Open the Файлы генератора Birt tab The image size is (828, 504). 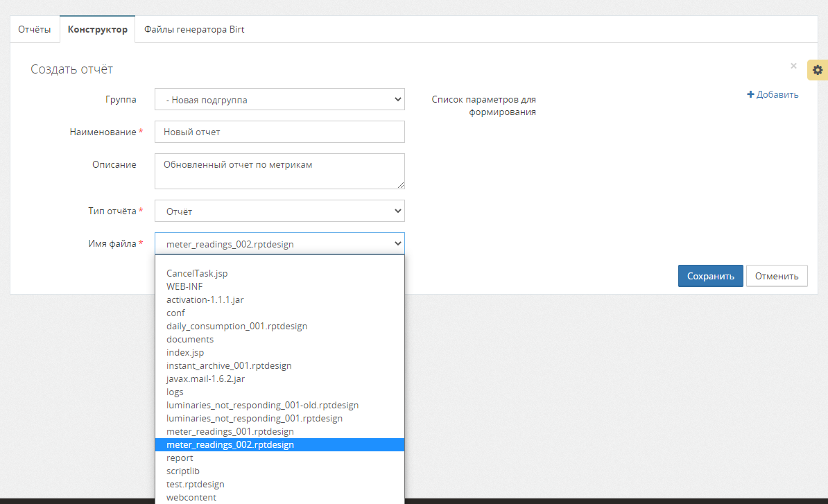click(x=193, y=30)
